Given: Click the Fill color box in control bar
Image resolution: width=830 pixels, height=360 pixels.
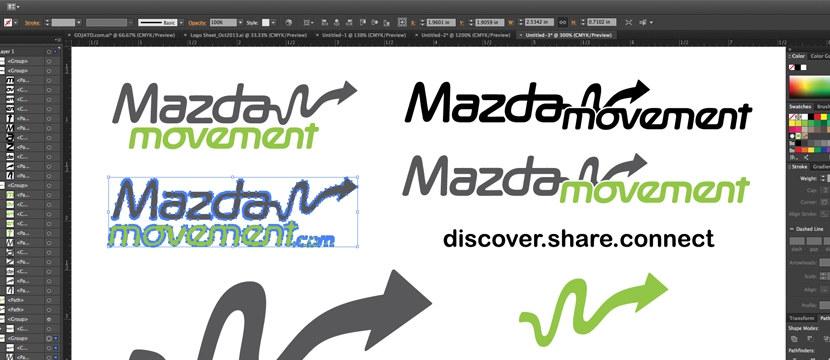Looking at the screenshot, I should (x=8, y=23).
